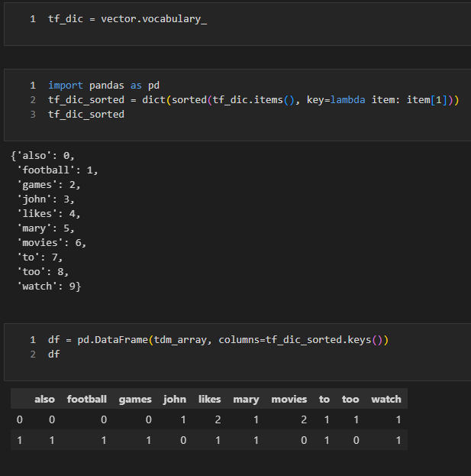Image resolution: width=471 pixels, height=476 pixels.
Task: Click the 'import pandas as pd' code line
Action: click(104, 86)
